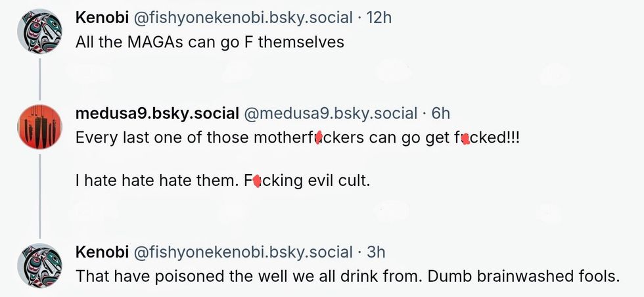Click the bold medusa9.bsky.social display name

click(157, 114)
